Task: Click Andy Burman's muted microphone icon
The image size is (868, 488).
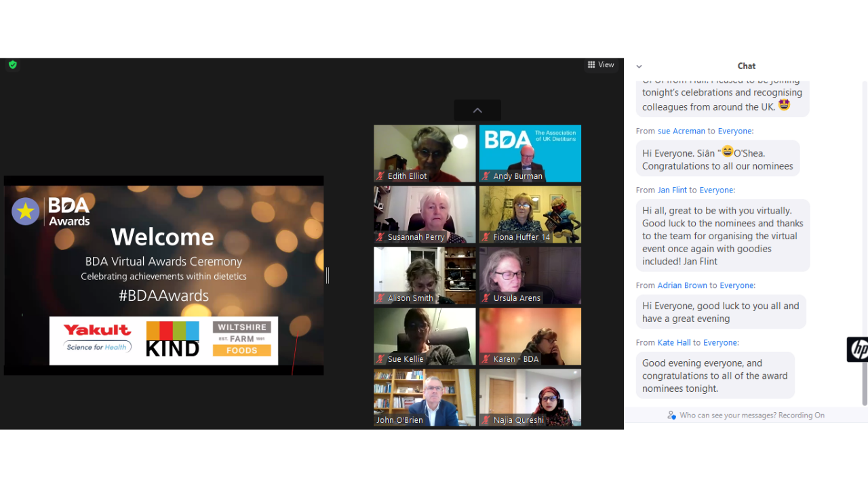Action: pyautogui.click(x=486, y=176)
